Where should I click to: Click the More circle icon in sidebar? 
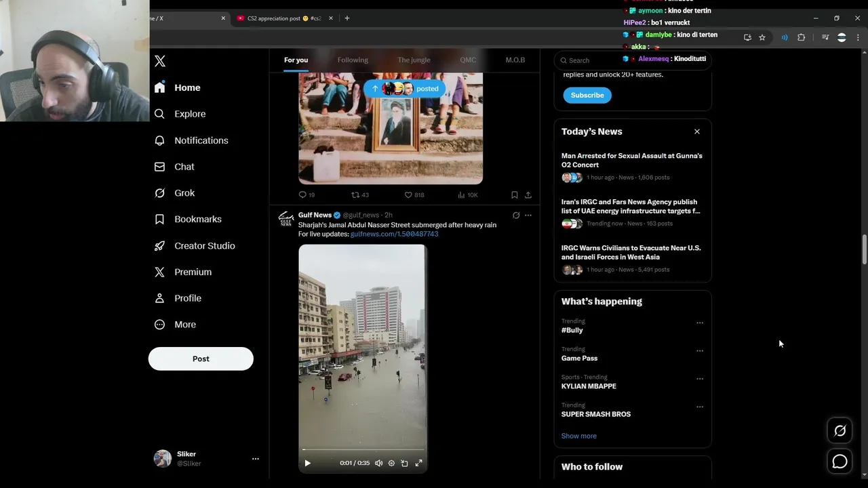(x=159, y=325)
